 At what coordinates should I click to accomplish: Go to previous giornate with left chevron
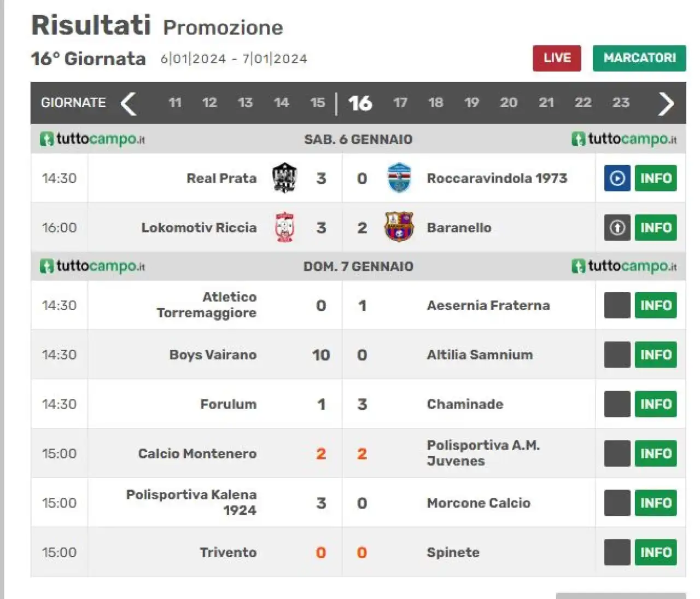coord(129,103)
